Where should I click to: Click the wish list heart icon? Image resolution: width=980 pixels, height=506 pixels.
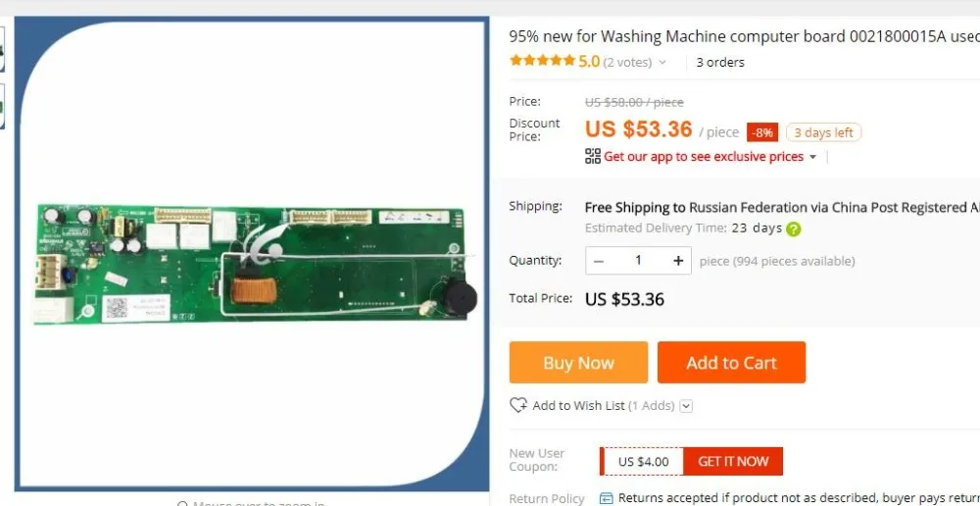point(518,405)
